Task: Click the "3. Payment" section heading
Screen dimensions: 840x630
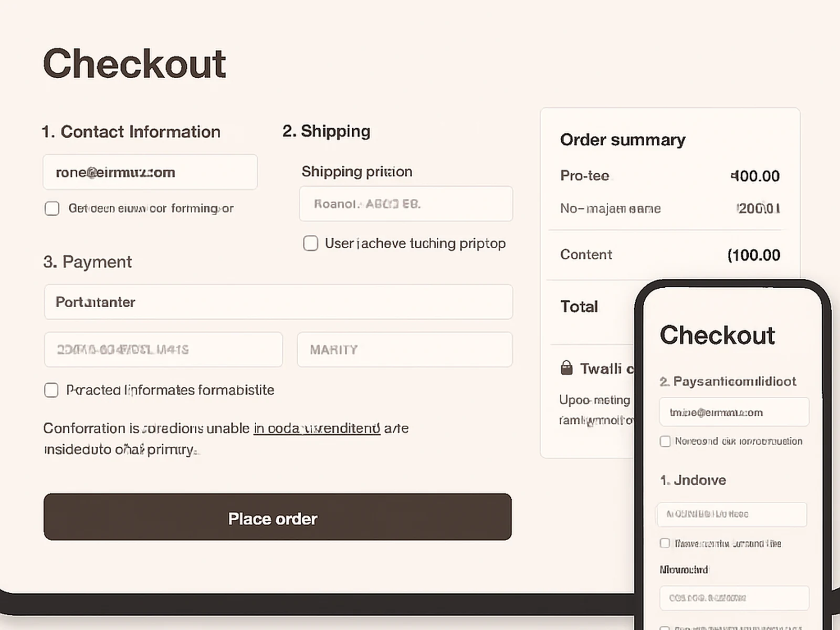Action: [88, 261]
